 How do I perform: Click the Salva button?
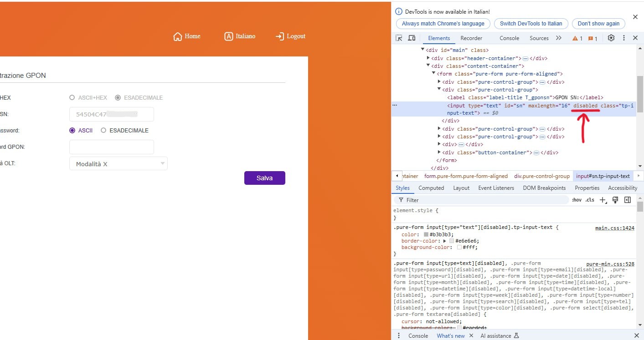(x=264, y=178)
